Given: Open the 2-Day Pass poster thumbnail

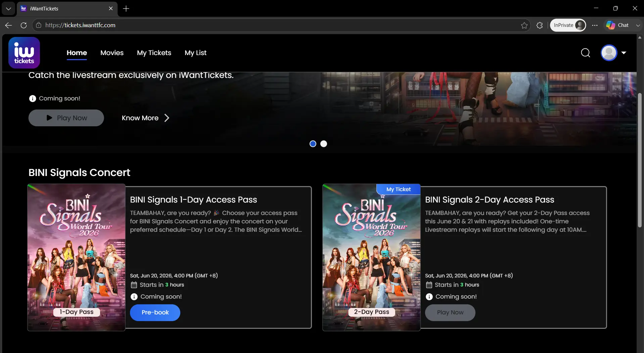Looking at the screenshot, I should [x=371, y=257].
